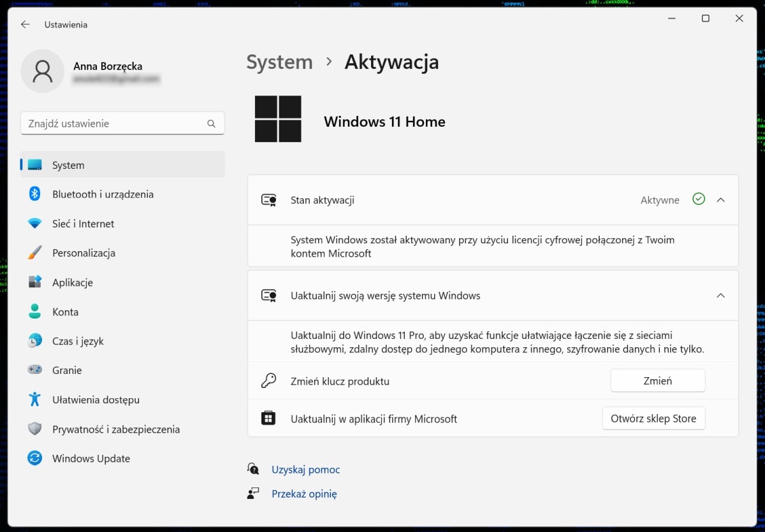The width and height of the screenshot is (765, 532).
Task: Open Czas i język settings
Action: click(78, 341)
